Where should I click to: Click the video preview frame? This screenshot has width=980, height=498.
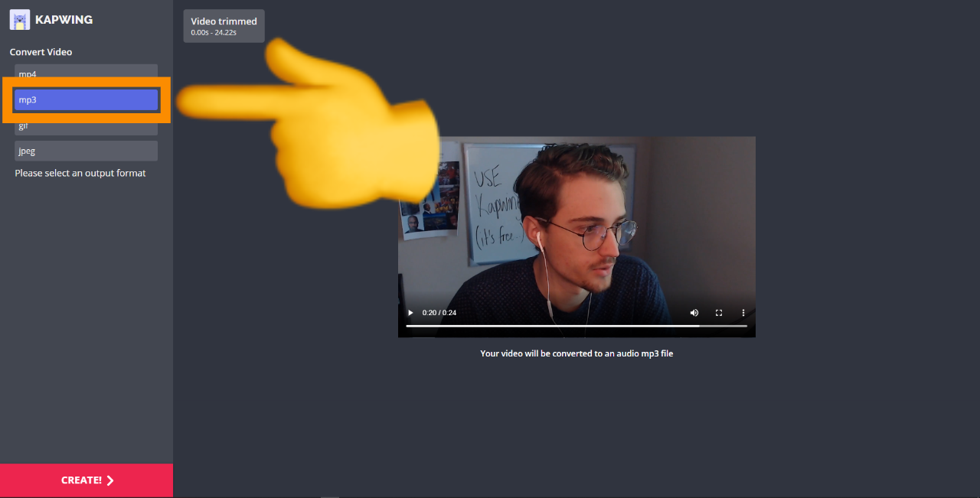coord(577,236)
